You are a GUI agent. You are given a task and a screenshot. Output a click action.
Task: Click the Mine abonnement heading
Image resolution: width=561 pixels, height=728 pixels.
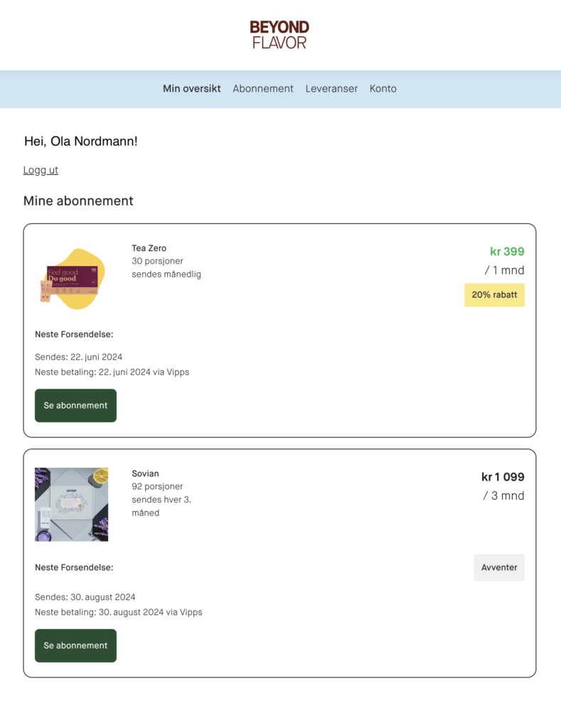tap(78, 201)
